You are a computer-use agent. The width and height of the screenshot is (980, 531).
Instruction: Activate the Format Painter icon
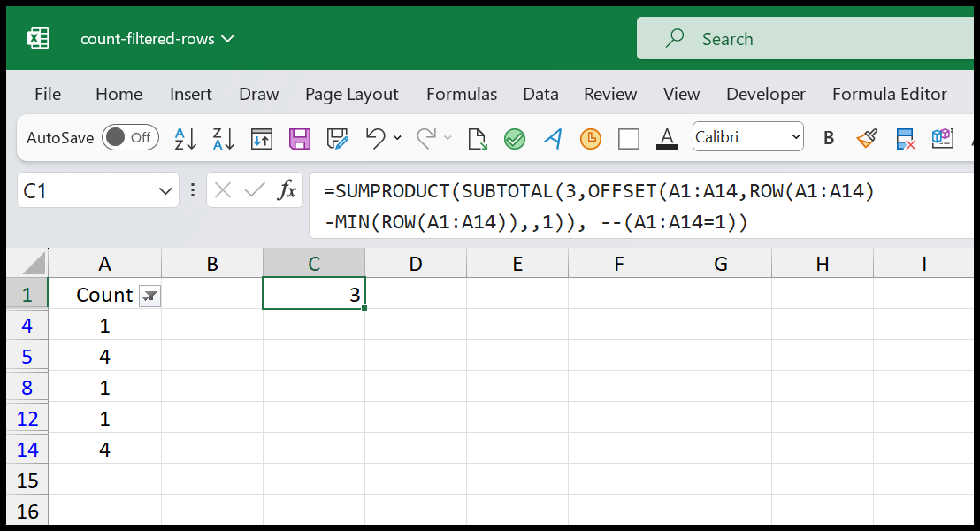click(x=868, y=138)
